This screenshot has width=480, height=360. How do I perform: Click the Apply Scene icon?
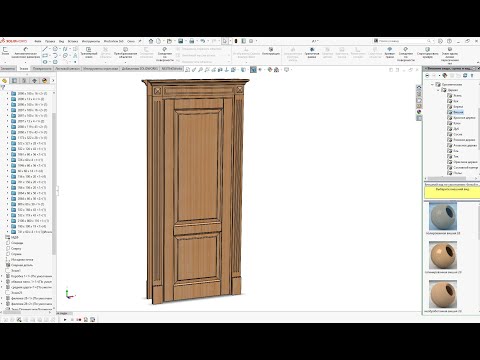click(276, 70)
